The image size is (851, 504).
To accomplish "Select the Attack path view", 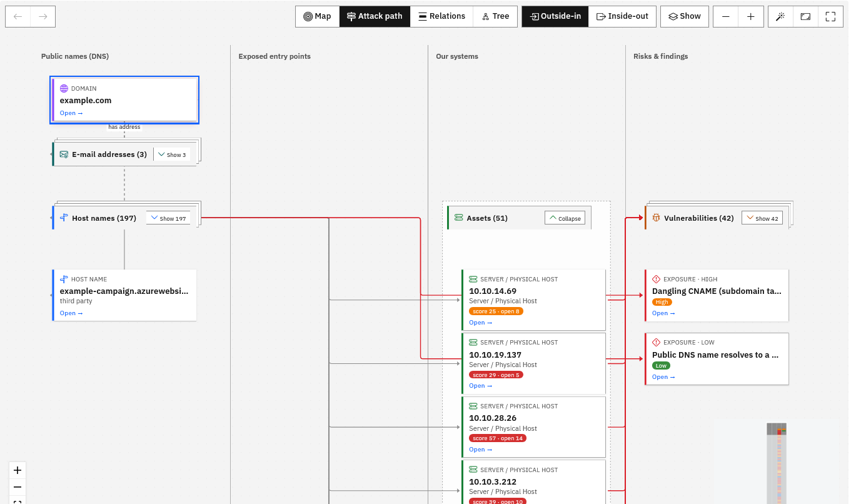I will (x=375, y=16).
